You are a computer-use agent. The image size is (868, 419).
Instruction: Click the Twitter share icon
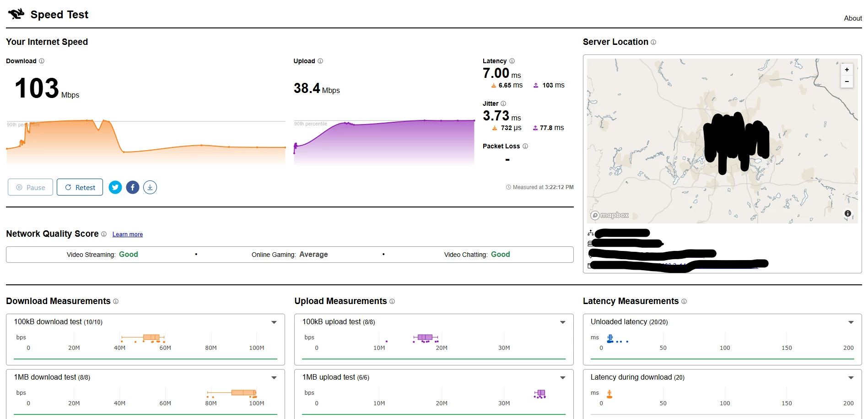click(115, 187)
